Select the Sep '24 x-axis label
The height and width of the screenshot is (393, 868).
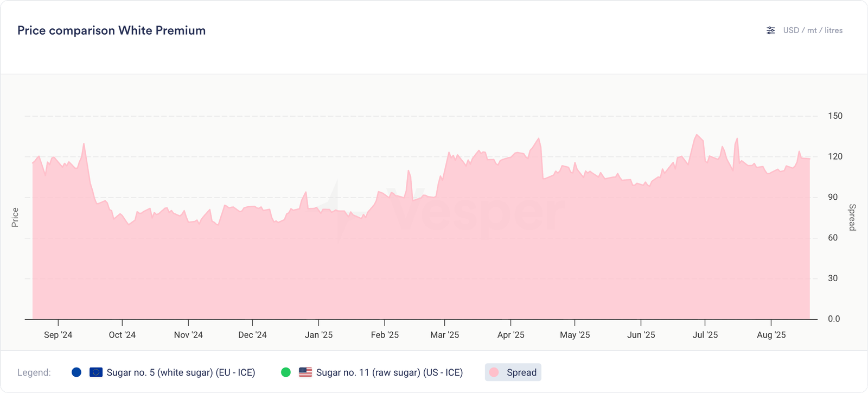58,335
